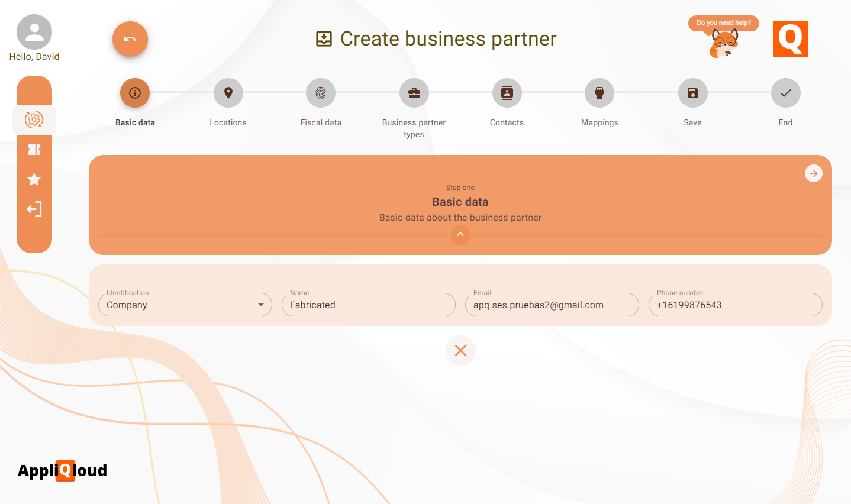Viewport: 851px width, 504px height.
Task: Click the X cancel button below the form
Action: pos(460,350)
